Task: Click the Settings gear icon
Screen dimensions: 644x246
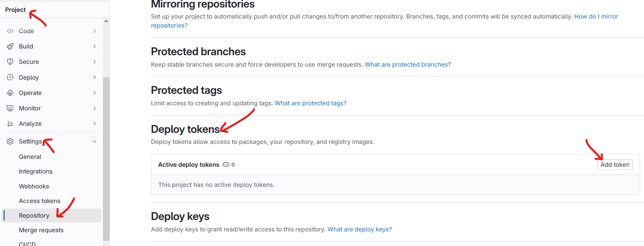Action: (10, 142)
